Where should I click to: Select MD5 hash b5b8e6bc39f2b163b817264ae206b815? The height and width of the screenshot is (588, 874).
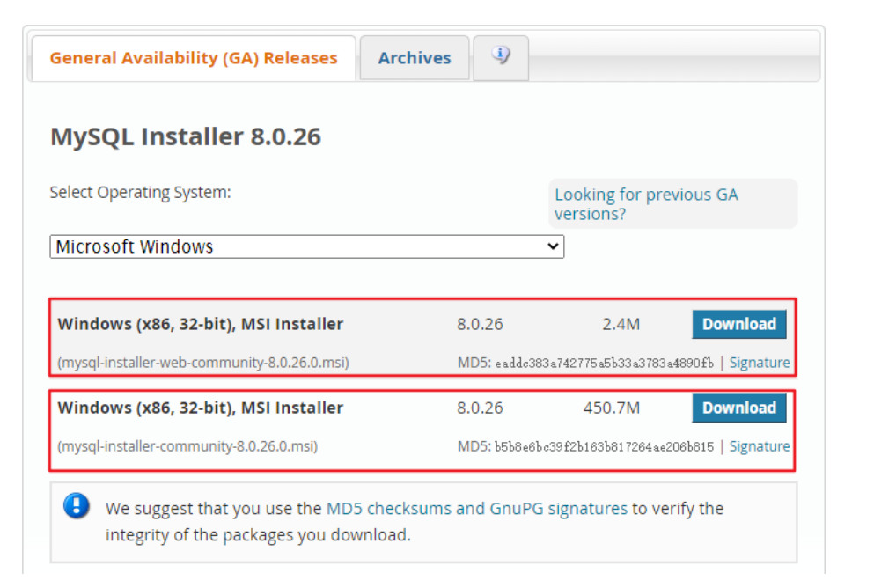[604, 447]
